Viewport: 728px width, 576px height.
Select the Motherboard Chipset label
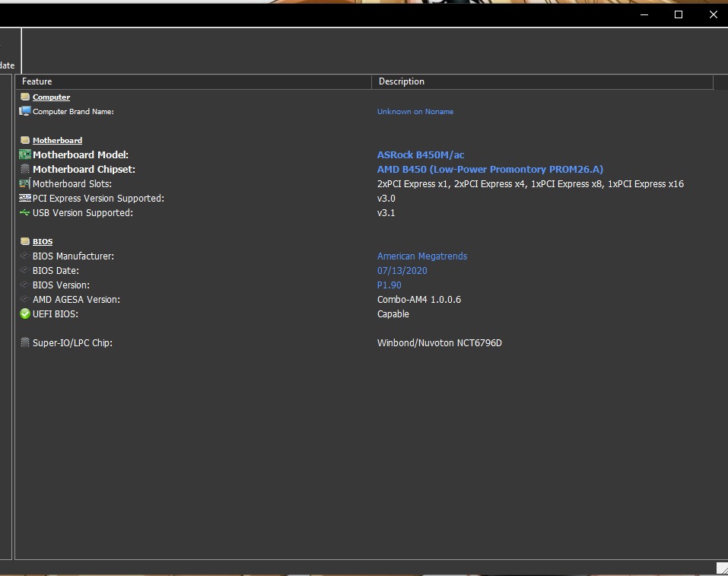(x=84, y=169)
